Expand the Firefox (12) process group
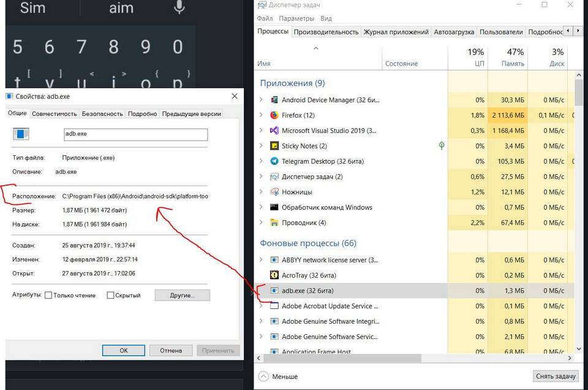The image size is (588, 390). coord(261,115)
